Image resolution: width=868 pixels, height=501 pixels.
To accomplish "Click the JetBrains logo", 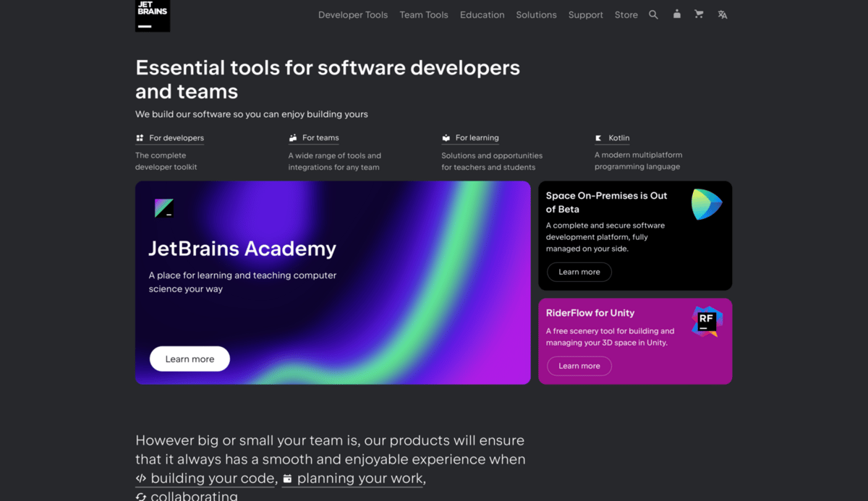I will click(x=153, y=15).
